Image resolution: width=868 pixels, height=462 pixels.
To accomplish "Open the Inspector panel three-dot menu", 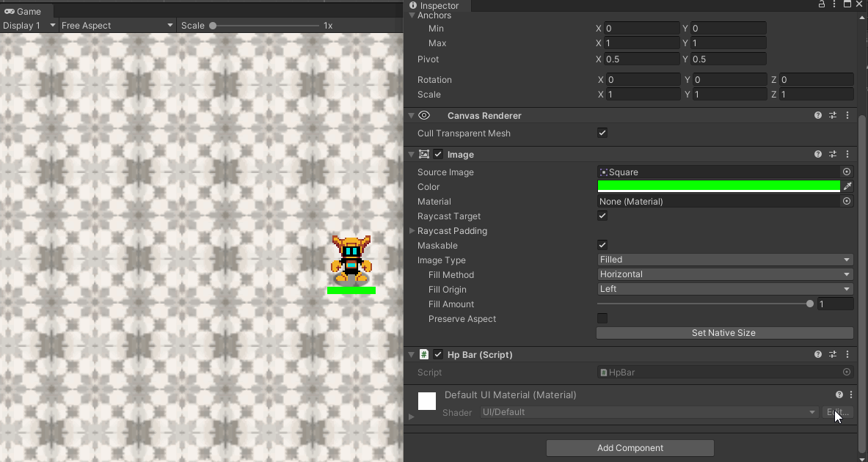I will click(x=834, y=4).
